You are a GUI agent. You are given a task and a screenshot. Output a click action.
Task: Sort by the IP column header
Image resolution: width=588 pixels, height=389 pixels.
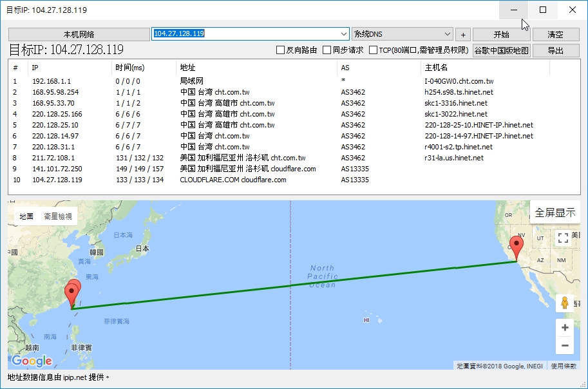(x=70, y=68)
